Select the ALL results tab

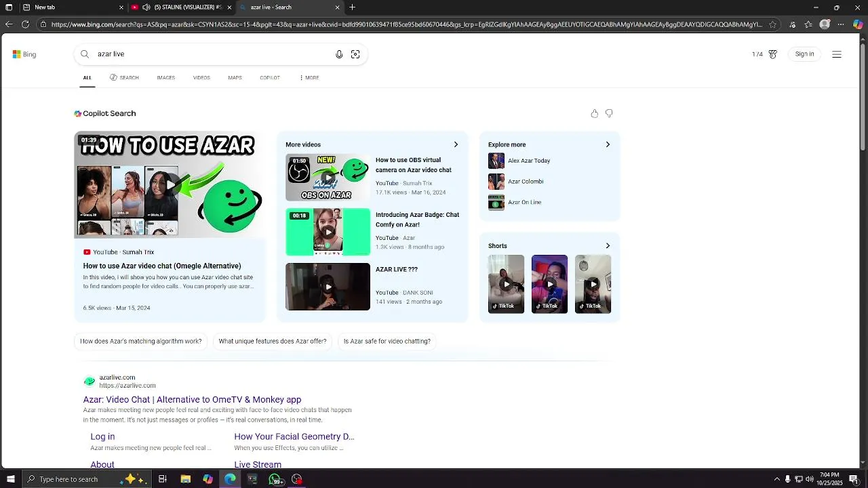[87, 78]
